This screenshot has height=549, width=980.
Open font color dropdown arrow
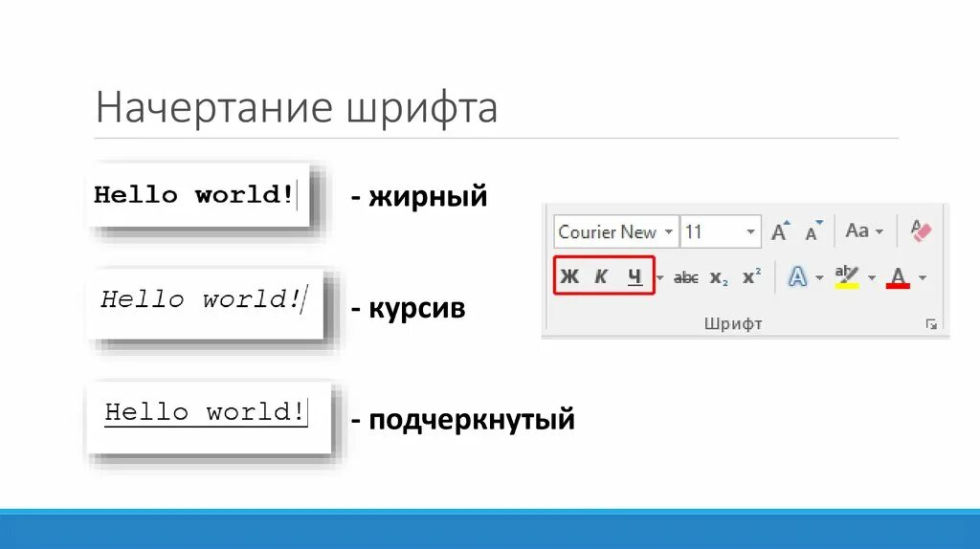tap(923, 277)
